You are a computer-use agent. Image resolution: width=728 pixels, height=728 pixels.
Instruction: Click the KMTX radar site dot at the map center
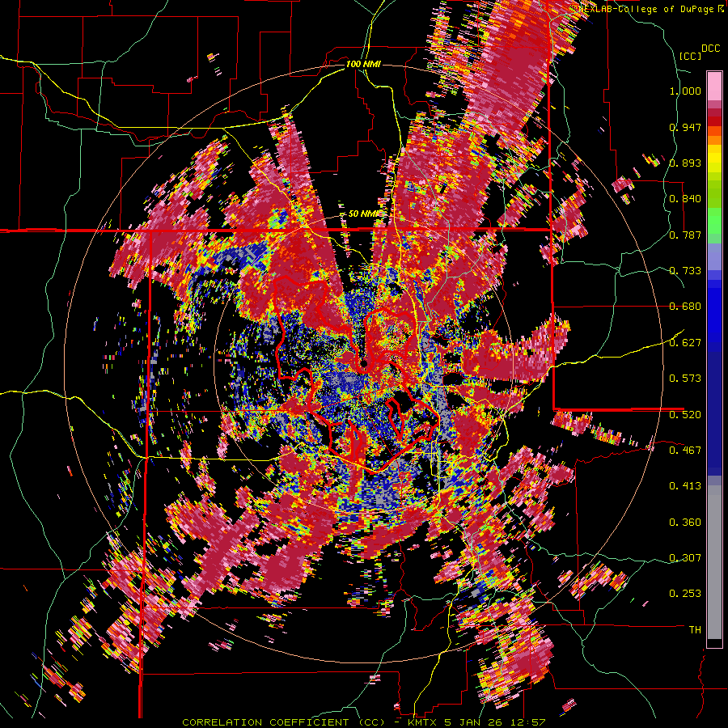point(365,363)
